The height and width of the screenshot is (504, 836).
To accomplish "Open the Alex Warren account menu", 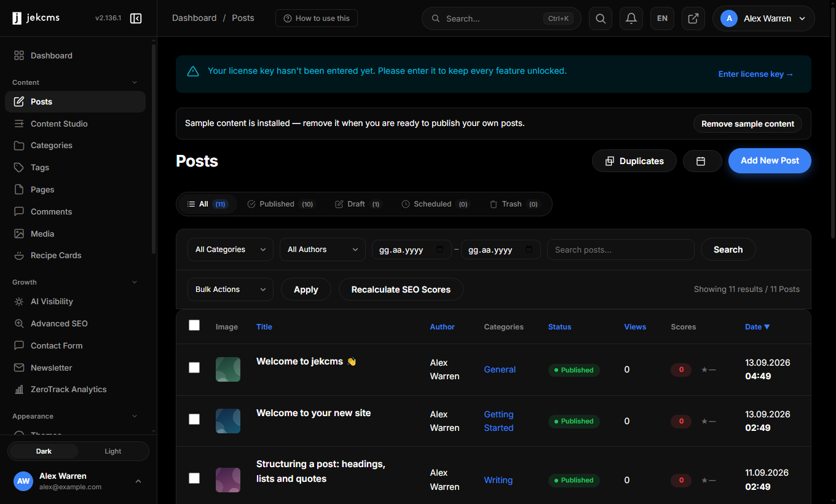I will [763, 18].
